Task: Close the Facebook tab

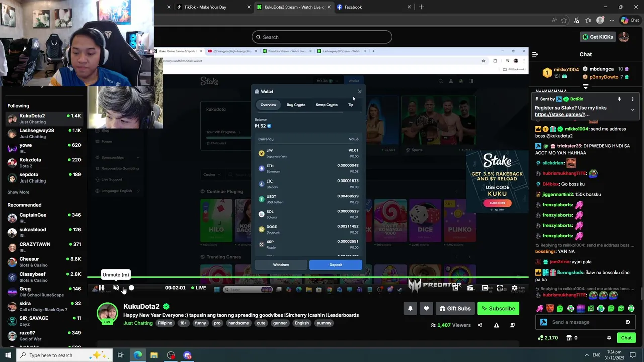Action: (x=409, y=7)
